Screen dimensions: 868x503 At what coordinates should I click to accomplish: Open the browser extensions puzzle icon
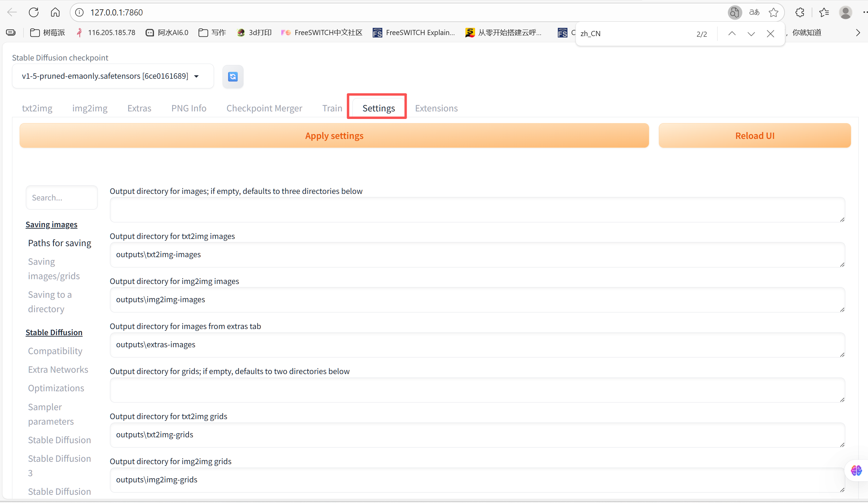799,12
